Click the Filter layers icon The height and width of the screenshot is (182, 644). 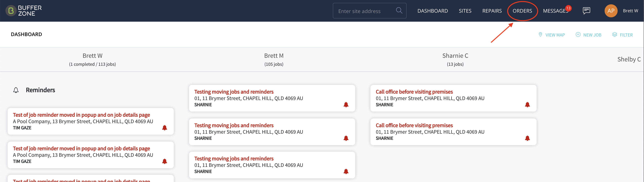click(615, 35)
